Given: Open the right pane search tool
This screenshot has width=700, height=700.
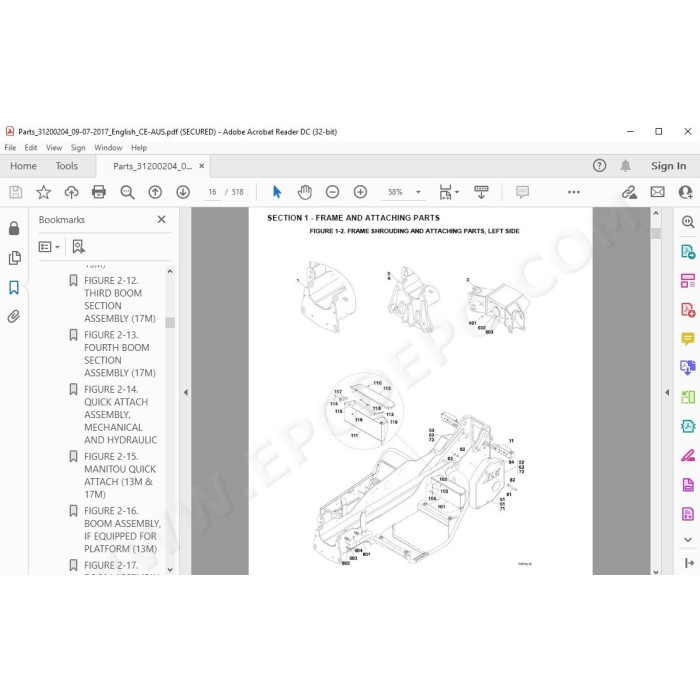Looking at the screenshot, I should [688, 221].
